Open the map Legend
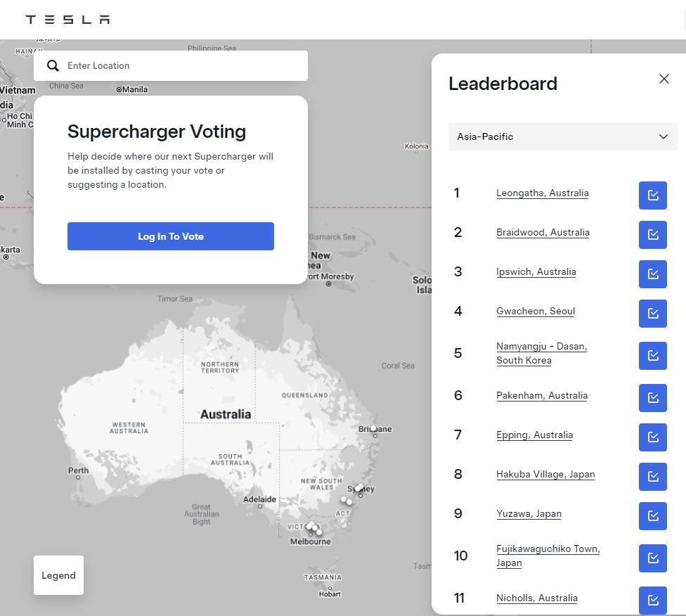Screen dimensions: 686x616 tap(58, 575)
